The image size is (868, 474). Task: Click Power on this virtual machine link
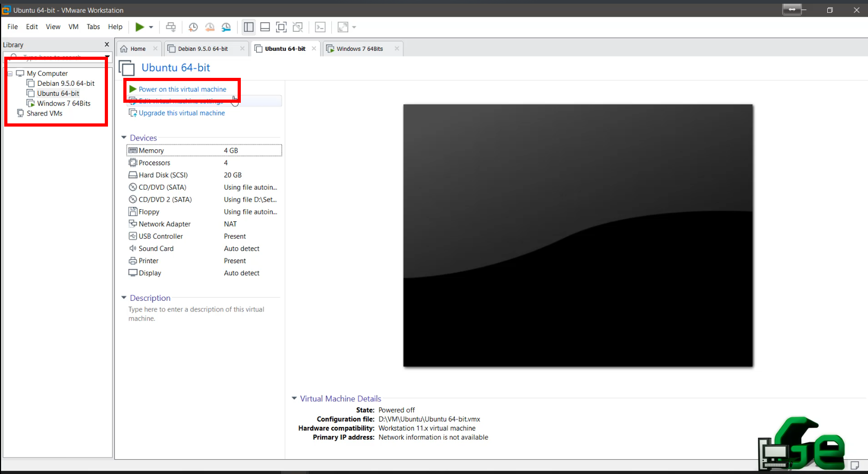[182, 90]
